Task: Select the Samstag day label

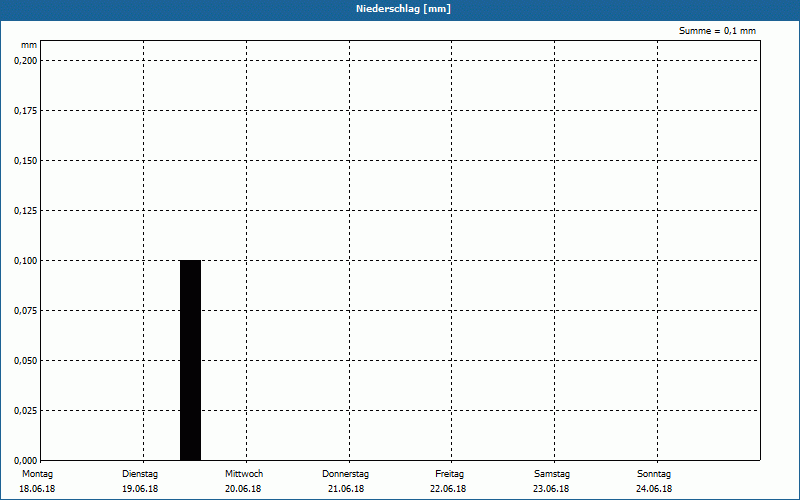Action: click(x=552, y=474)
